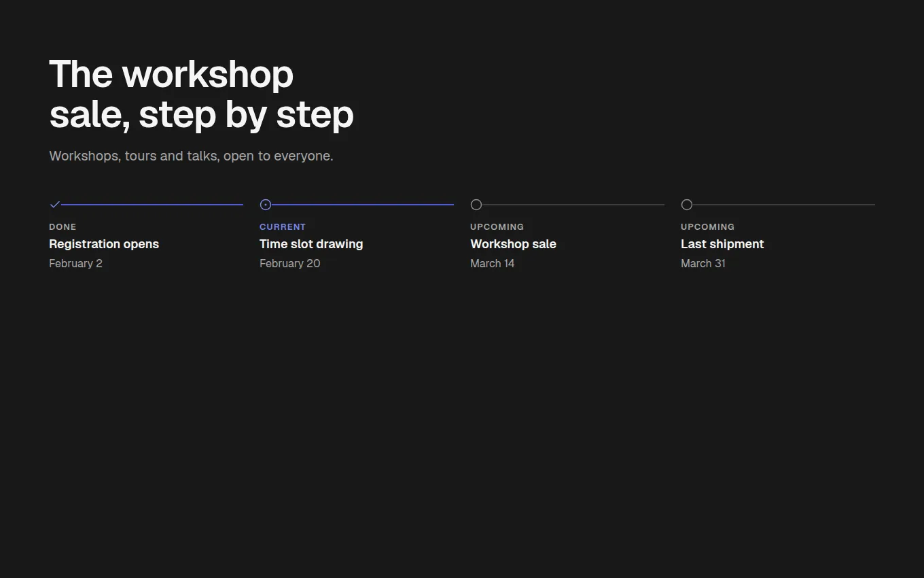Click the 'DONE' status label

[x=63, y=226]
